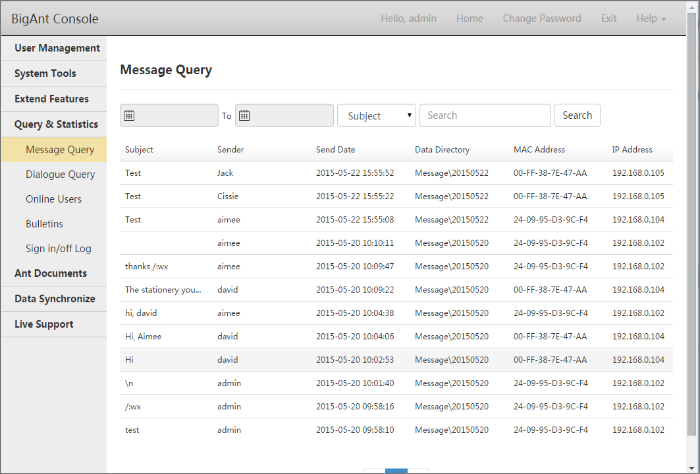
Task: Click the Search button
Action: pyautogui.click(x=577, y=116)
